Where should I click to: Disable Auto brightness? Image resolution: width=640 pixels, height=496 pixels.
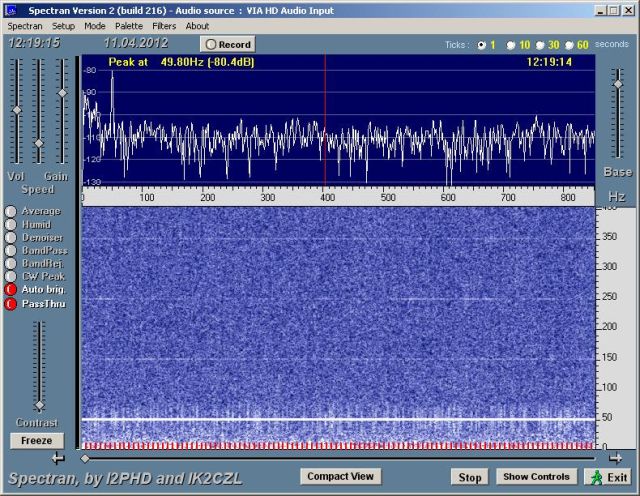pyautogui.click(x=11, y=289)
